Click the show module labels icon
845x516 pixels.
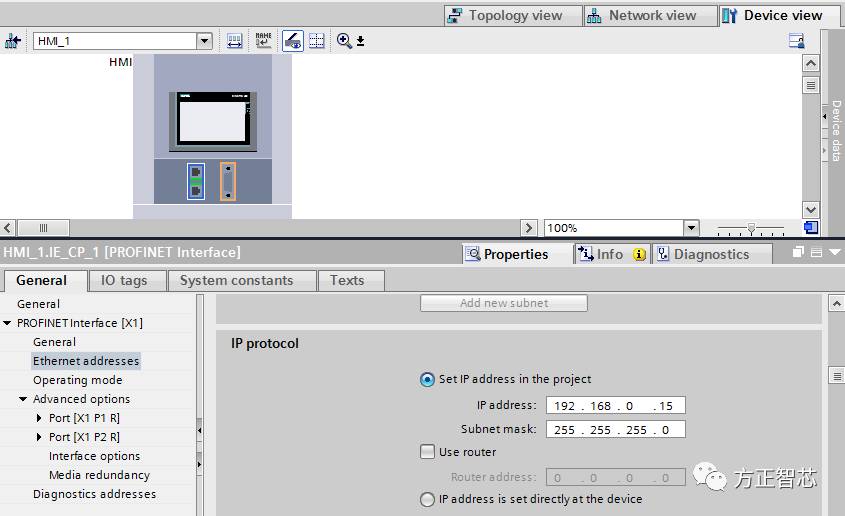263,41
